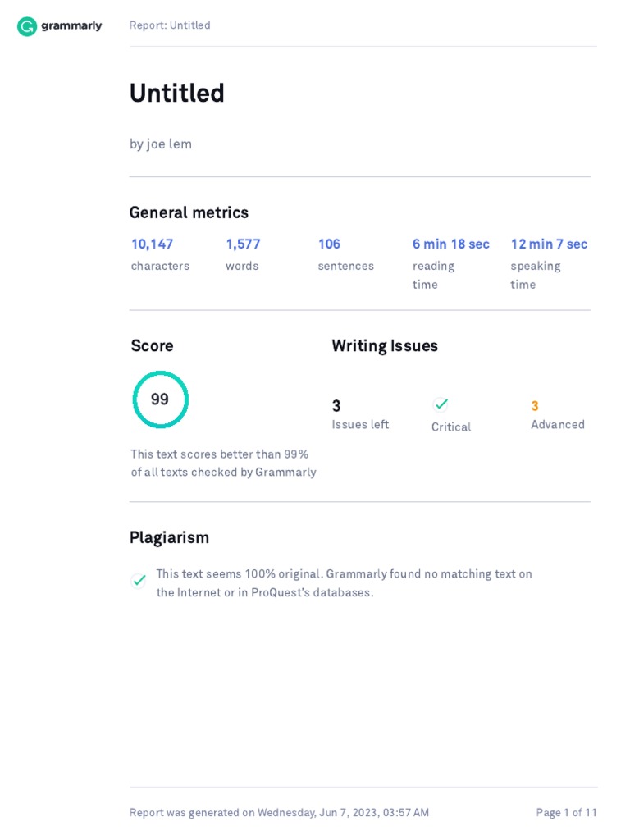The width and height of the screenshot is (630, 840).
Task: Click the 6 min 18 sec reading time
Action: coord(450,244)
